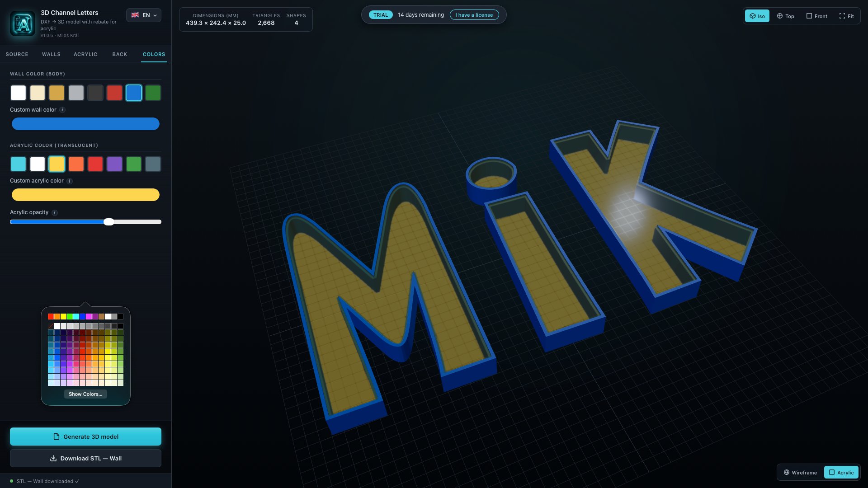Select the dark charcoal wall color swatch
The height and width of the screenshot is (488, 868).
pyautogui.click(x=95, y=93)
